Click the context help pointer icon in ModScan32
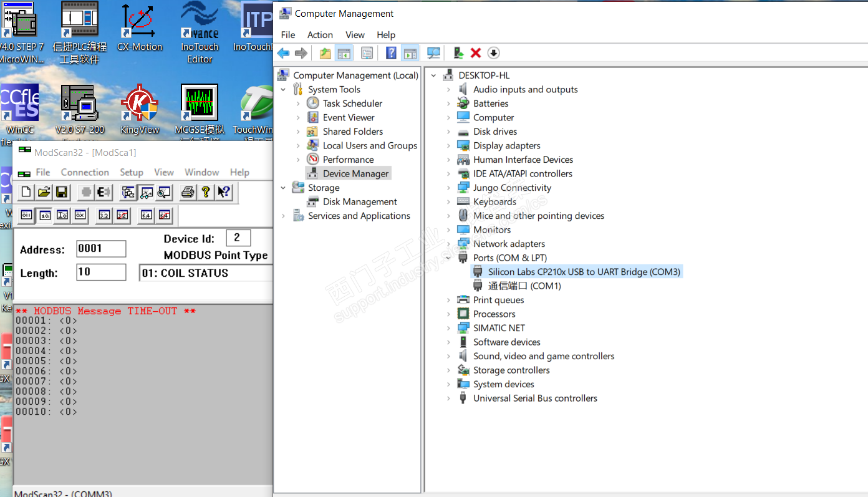Screen dimensions: 868x497 pos(224,192)
